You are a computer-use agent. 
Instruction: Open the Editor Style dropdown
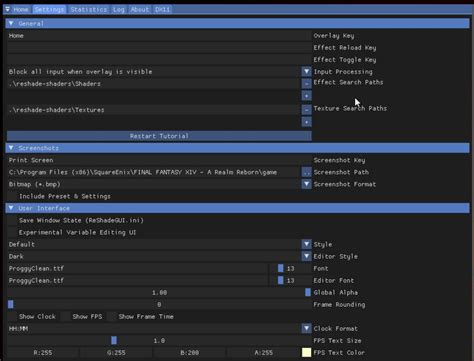tap(306, 256)
